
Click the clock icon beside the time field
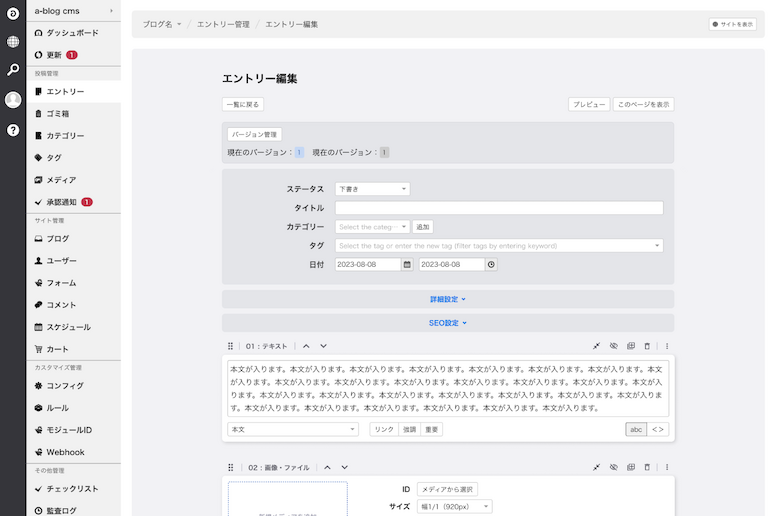point(491,265)
